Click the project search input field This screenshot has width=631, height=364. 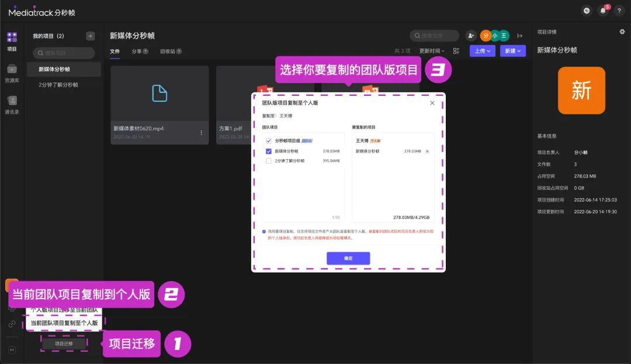click(64, 53)
